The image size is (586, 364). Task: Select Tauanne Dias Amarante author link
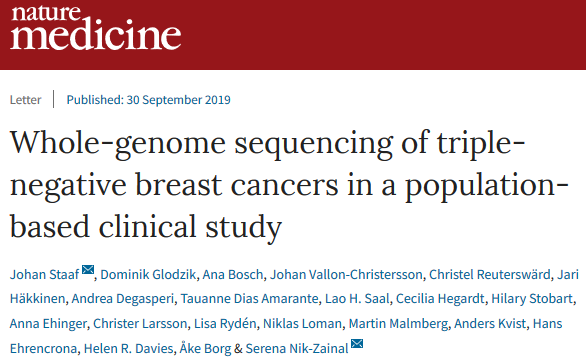[250, 299]
